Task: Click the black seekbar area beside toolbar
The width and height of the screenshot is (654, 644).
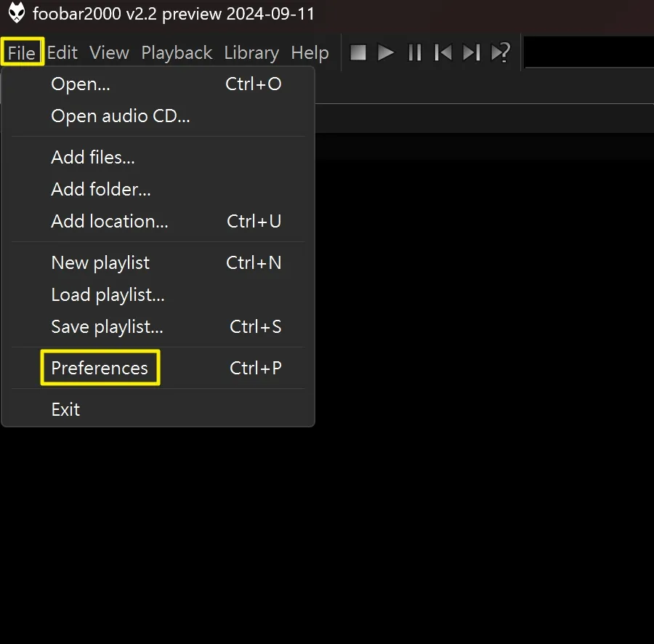Action: click(589, 52)
